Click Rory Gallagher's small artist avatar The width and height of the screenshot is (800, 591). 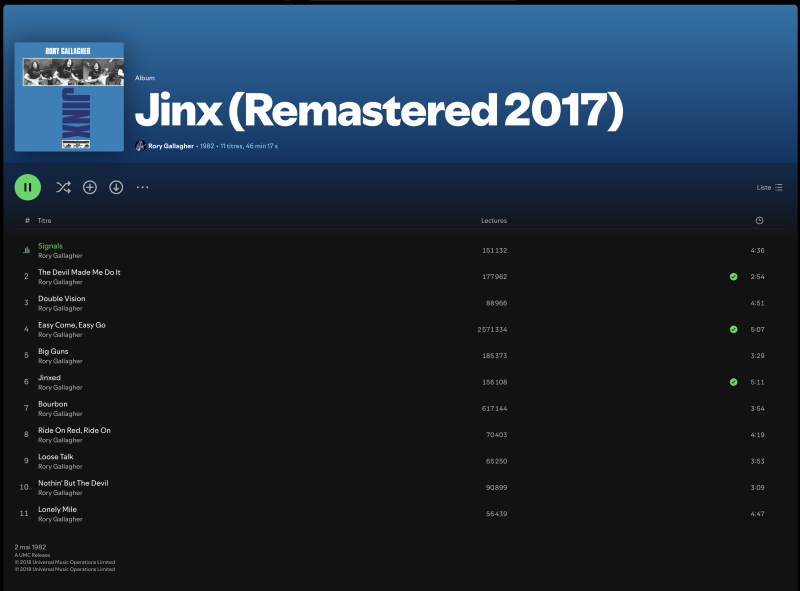point(140,146)
